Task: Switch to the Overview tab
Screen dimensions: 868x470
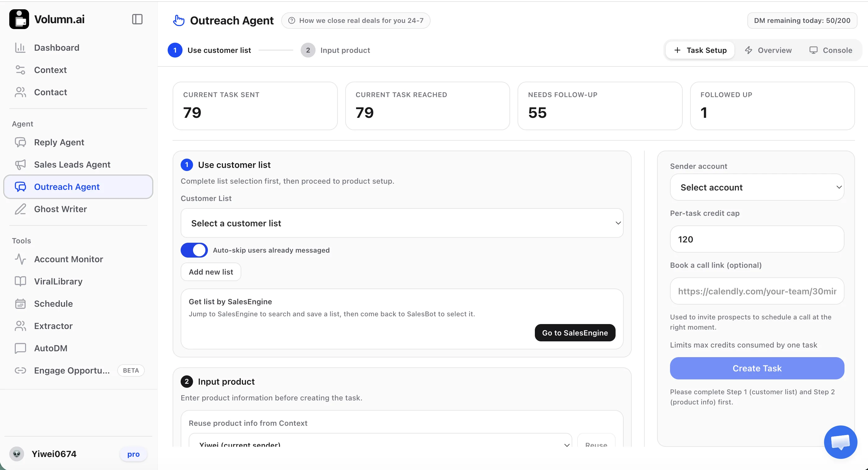Action: 768,50
